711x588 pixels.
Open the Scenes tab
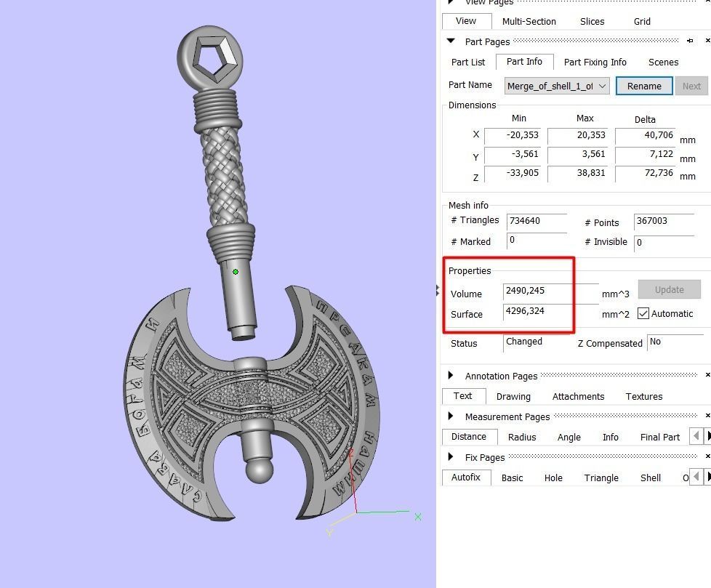click(663, 62)
